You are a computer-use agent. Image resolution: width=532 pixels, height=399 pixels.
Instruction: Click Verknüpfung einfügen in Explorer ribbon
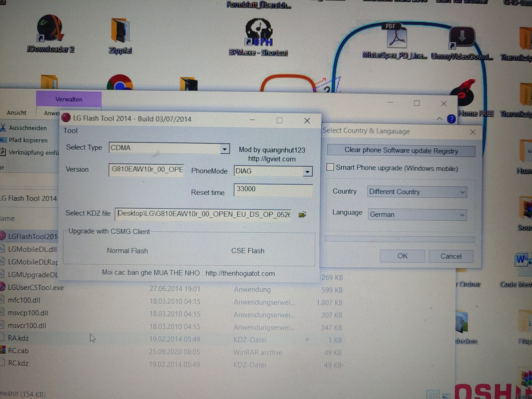[x=29, y=152]
